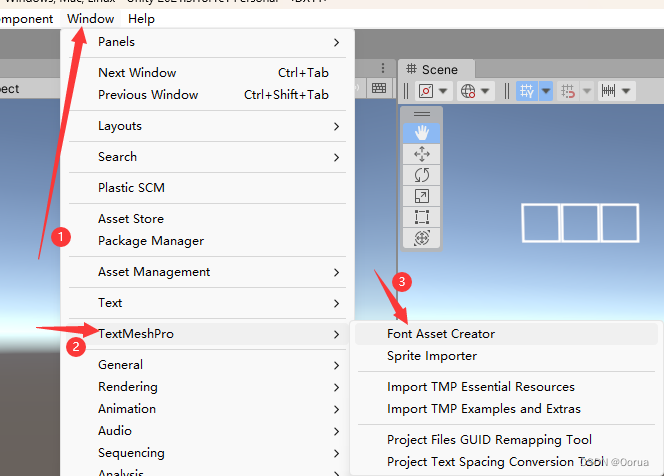Open the Window menu
The height and width of the screenshot is (476, 664).
tap(91, 19)
